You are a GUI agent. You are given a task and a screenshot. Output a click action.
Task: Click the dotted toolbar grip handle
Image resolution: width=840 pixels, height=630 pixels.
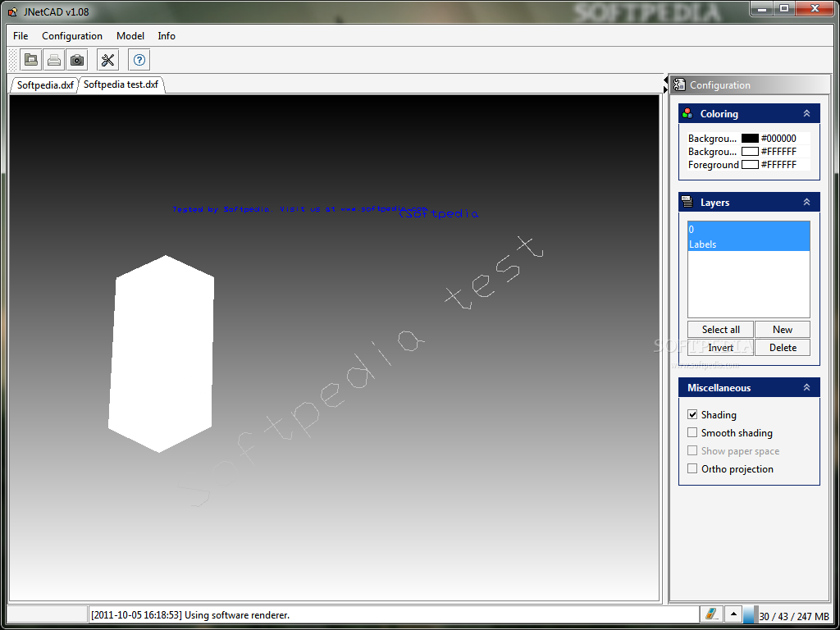click(x=13, y=59)
